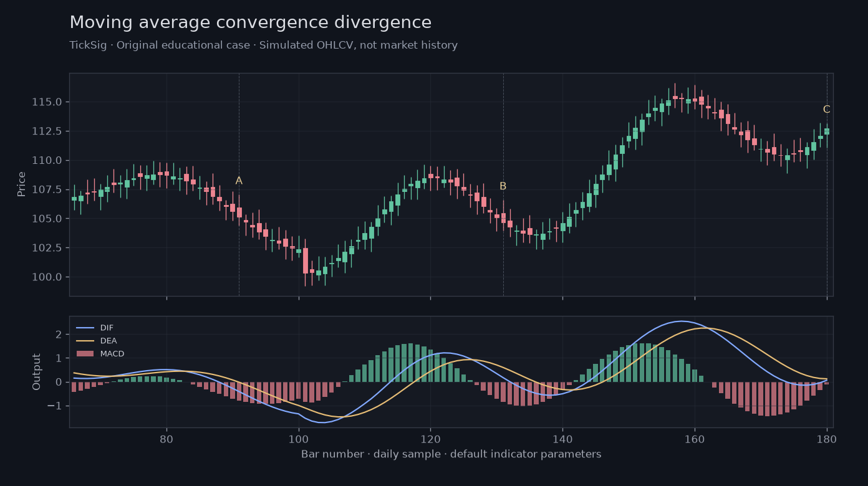Screen dimensions: 868x486
Task: Click the 100.0 price axis label
Action: point(47,277)
